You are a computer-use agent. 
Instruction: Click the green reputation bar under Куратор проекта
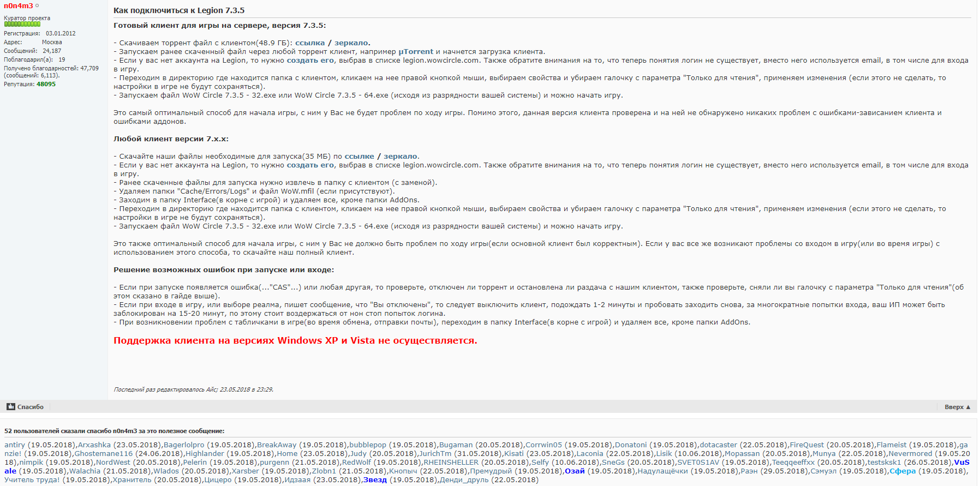pos(22,24)
